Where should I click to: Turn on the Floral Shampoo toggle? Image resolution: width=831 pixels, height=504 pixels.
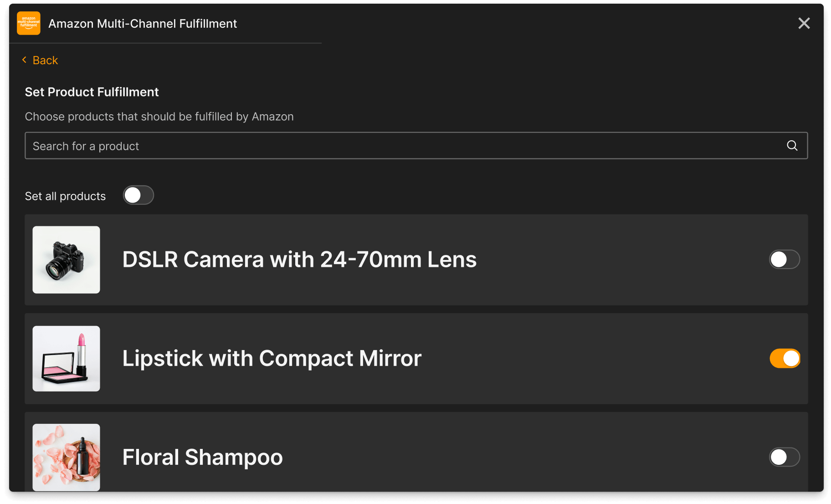click(x=784, y=457)
